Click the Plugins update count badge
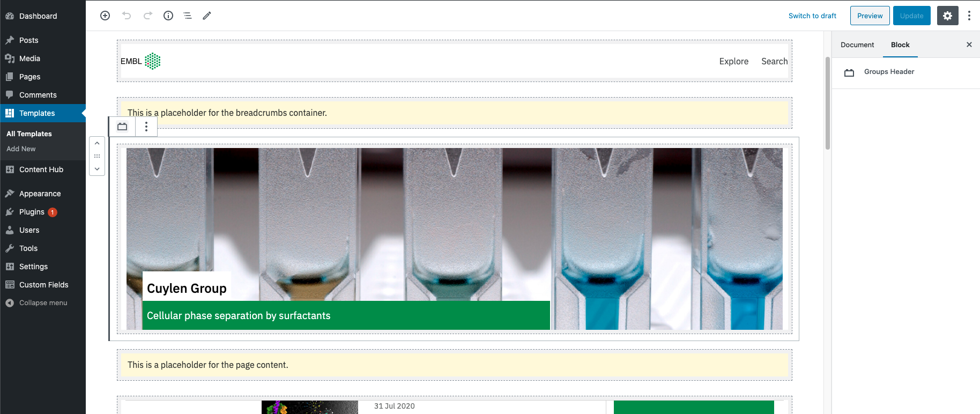The image size is (980, 414). (53, 212)
